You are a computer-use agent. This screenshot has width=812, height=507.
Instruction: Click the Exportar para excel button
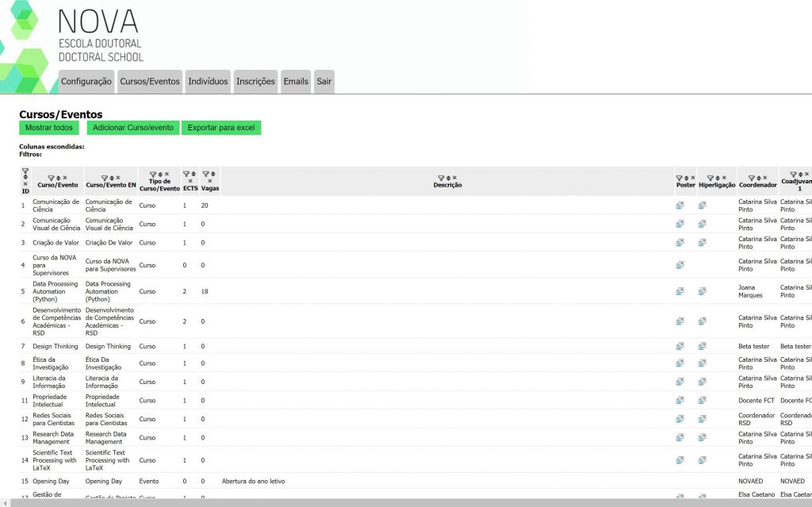tap(221, 128)
